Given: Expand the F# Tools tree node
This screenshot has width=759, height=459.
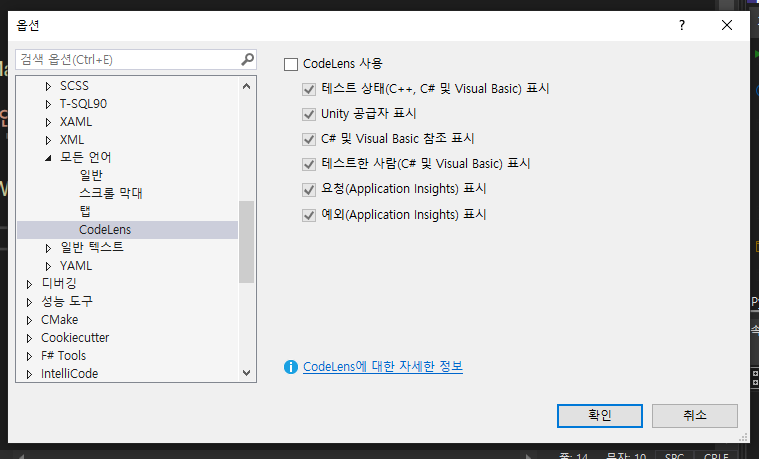Looking at the screenshot, I should (x=30, y=356).
